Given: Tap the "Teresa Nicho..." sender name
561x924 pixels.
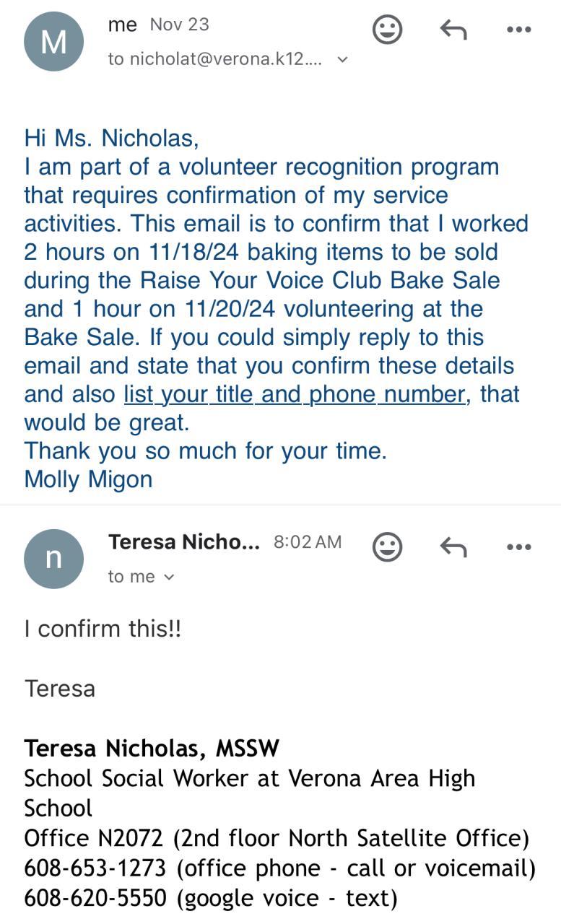Looking at the screenshot, I should click(183, 541).
